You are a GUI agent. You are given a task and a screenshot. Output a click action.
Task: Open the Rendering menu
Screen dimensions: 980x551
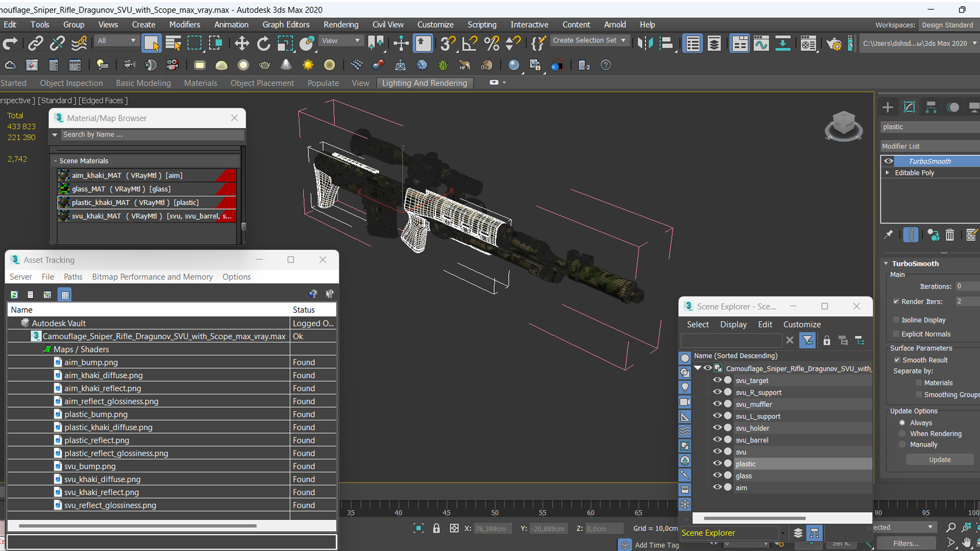tap(340, 24)
